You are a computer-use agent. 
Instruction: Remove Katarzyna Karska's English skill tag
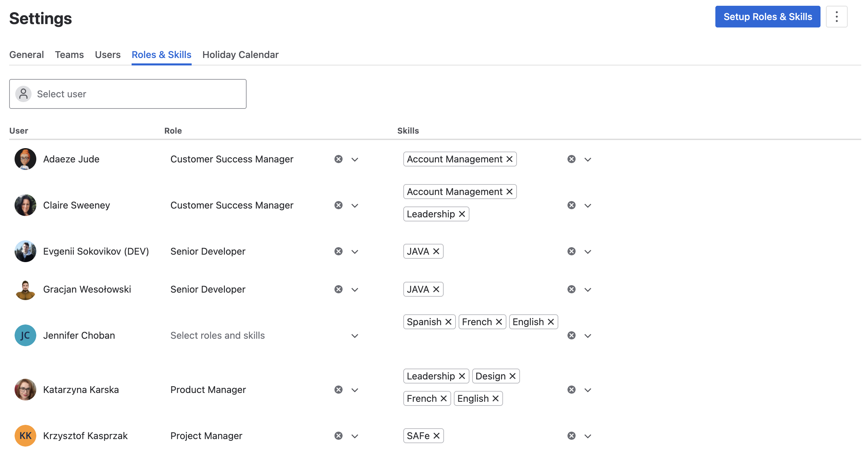(x=496, y=398)
